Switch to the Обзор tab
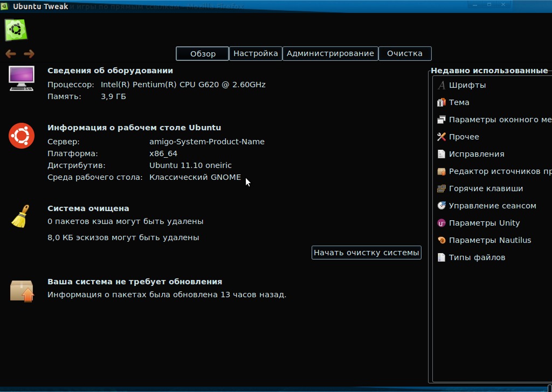This screenshot has height=392, width=552. click(203, 53)
